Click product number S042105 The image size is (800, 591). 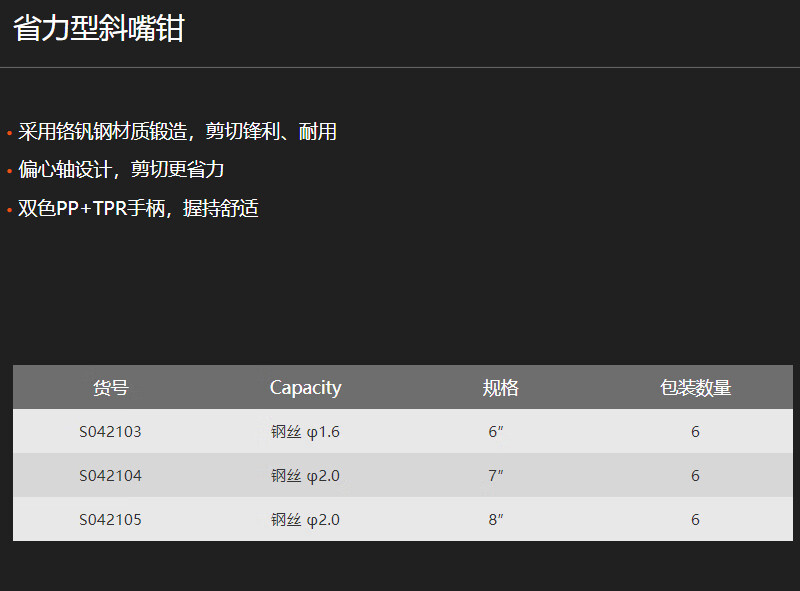tap(110, 520)
